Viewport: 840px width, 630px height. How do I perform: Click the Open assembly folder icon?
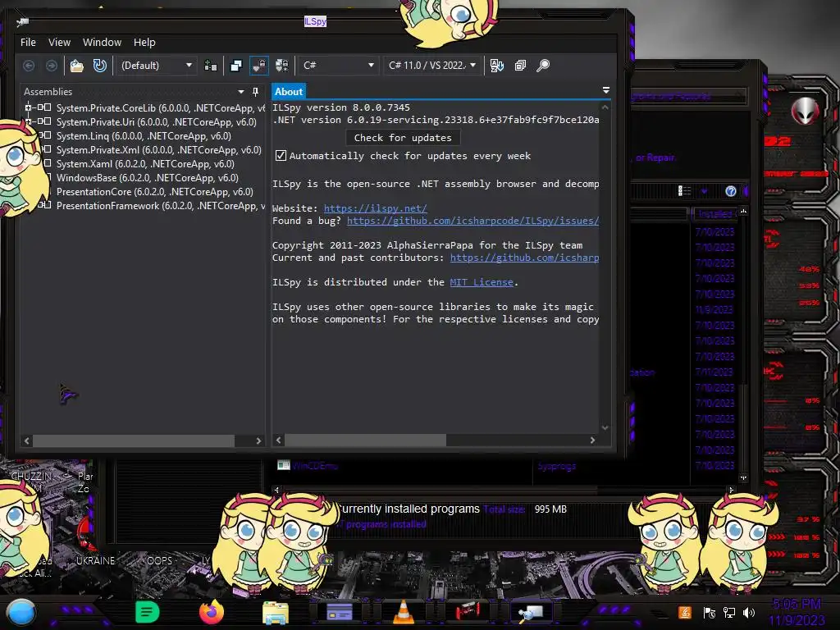coord(77,66)
